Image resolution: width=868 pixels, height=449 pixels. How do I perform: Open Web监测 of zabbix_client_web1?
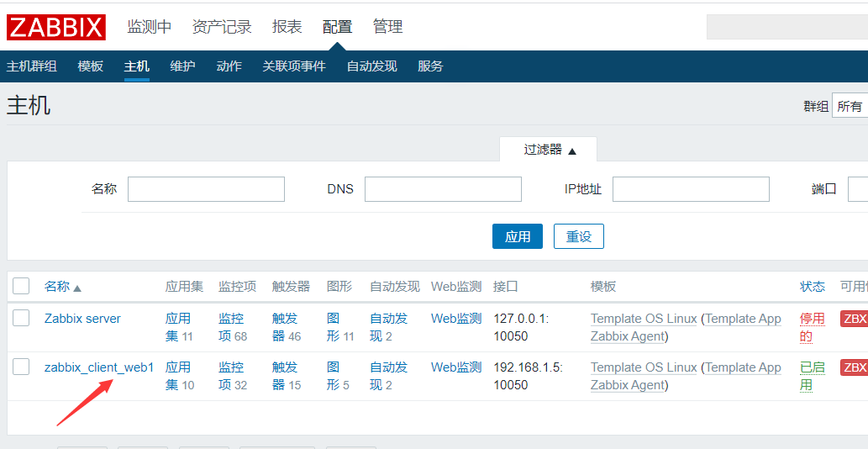tap(456, 367)
